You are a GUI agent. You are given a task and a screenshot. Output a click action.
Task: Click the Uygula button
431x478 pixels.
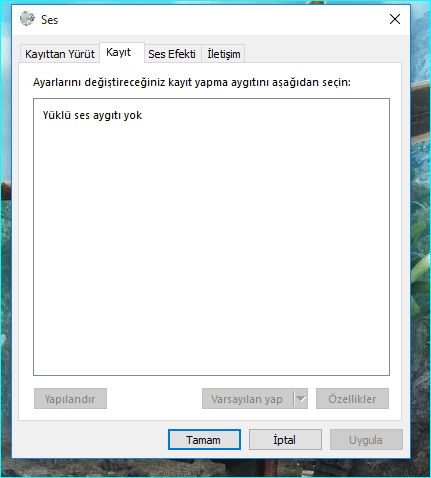366,440
